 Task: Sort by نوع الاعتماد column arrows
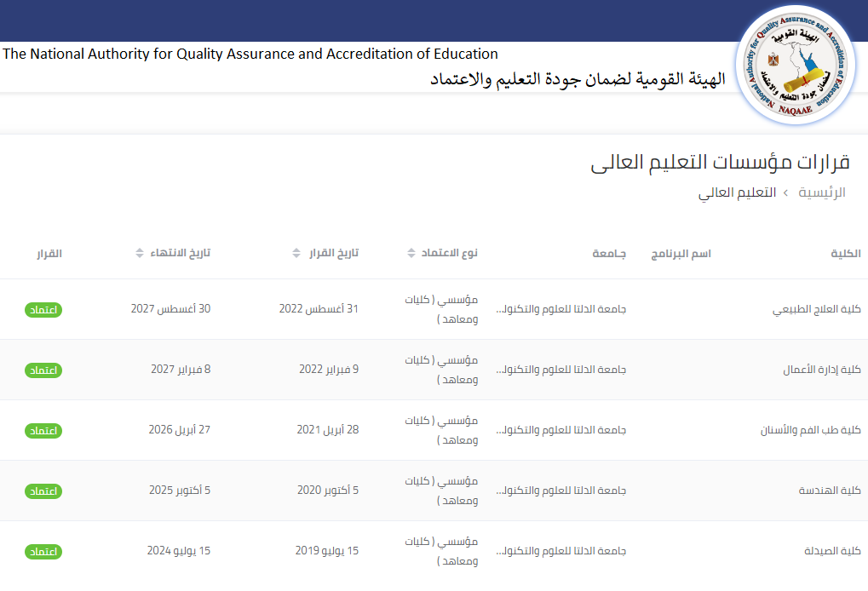point(412,254)
